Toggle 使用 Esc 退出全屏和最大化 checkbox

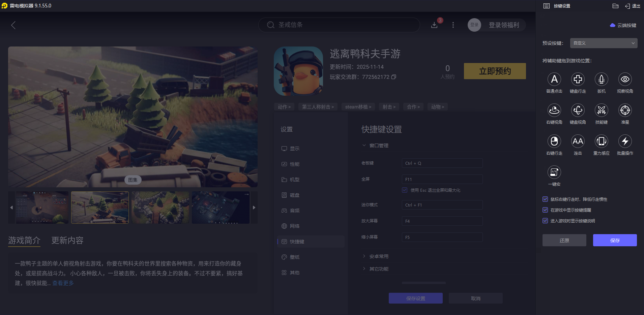click(405, 190)
